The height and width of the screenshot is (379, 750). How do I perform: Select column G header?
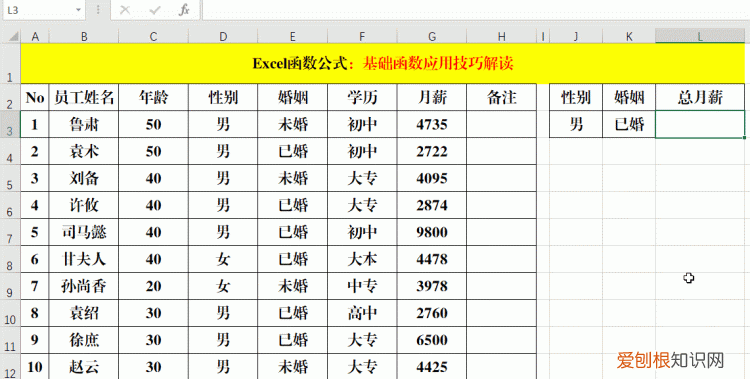432,36
